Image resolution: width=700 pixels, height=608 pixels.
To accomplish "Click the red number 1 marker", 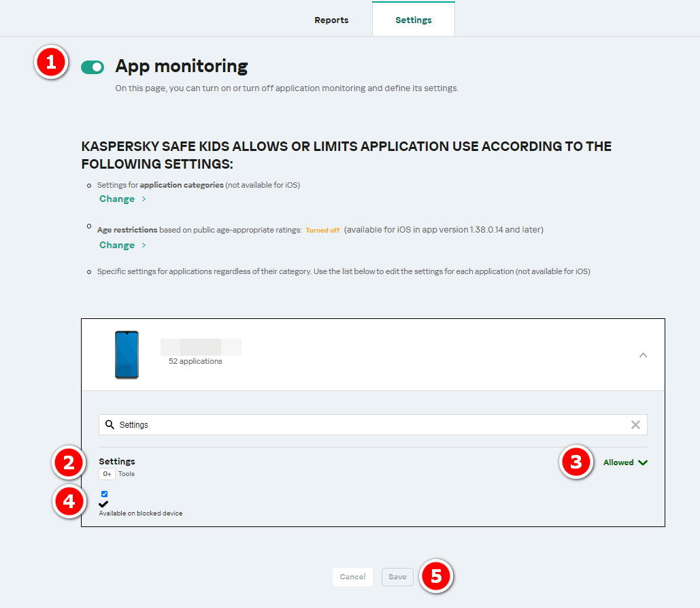I will coord(50,63).
